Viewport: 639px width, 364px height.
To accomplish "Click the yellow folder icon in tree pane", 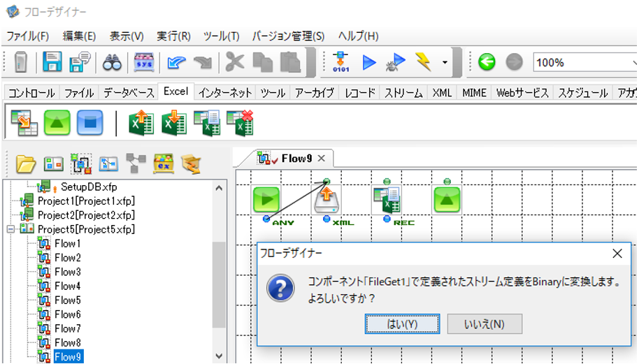I will pos(26,164).
